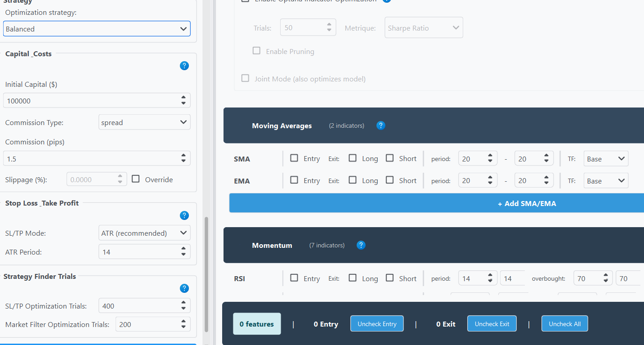Expand the Commission Type spread dropdown

(x=144, y=122)
